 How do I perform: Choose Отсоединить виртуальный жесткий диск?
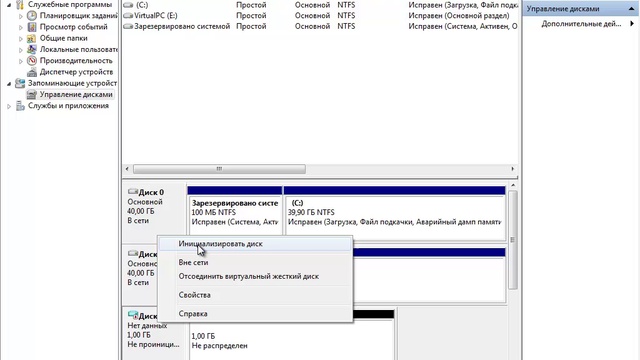coord(249,276)
